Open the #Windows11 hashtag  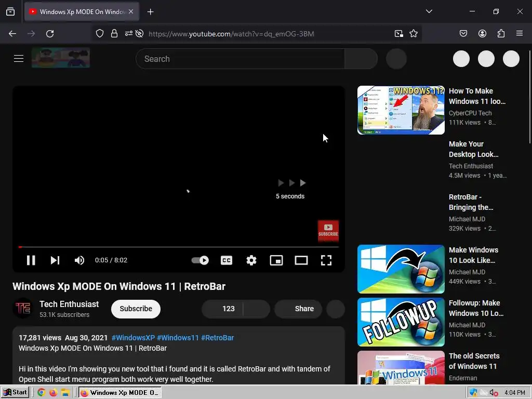[178, 338]
